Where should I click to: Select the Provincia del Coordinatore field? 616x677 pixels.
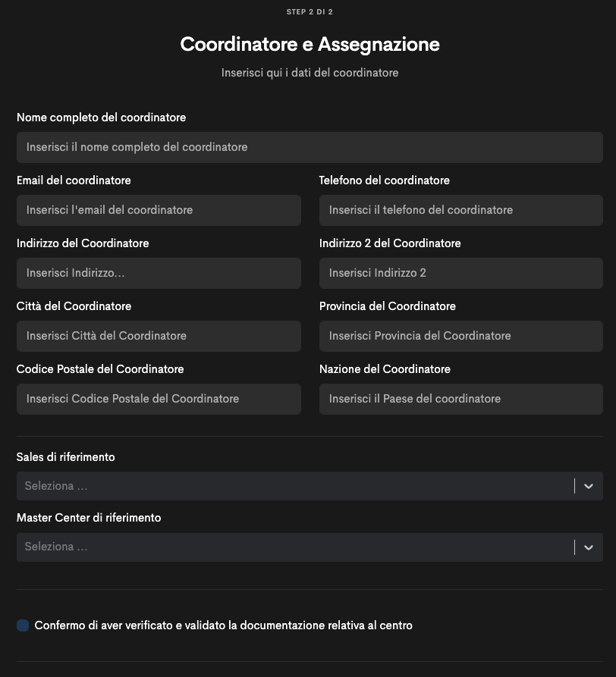pyautogui.click(x=460, y=336)
